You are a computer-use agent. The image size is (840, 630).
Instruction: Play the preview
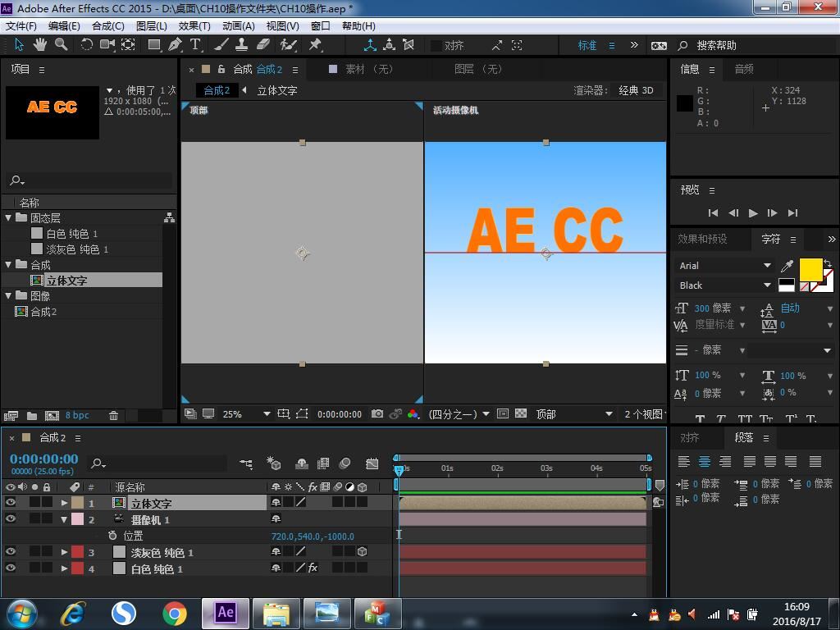(753, 212)
